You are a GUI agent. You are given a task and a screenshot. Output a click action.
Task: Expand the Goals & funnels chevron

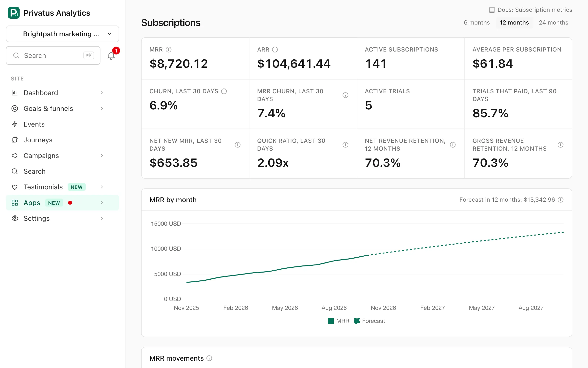[x=102, y=108]
